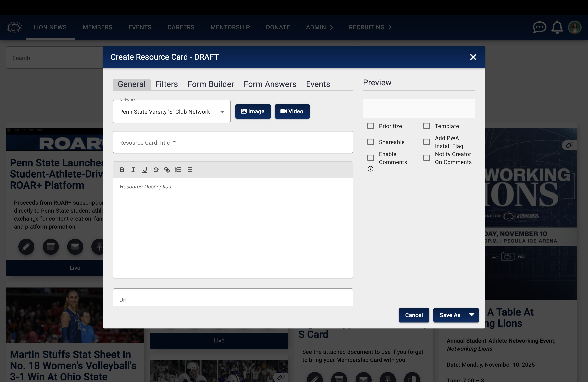Create a bulleted list
The image size is (588, 382).
(189, 170)
